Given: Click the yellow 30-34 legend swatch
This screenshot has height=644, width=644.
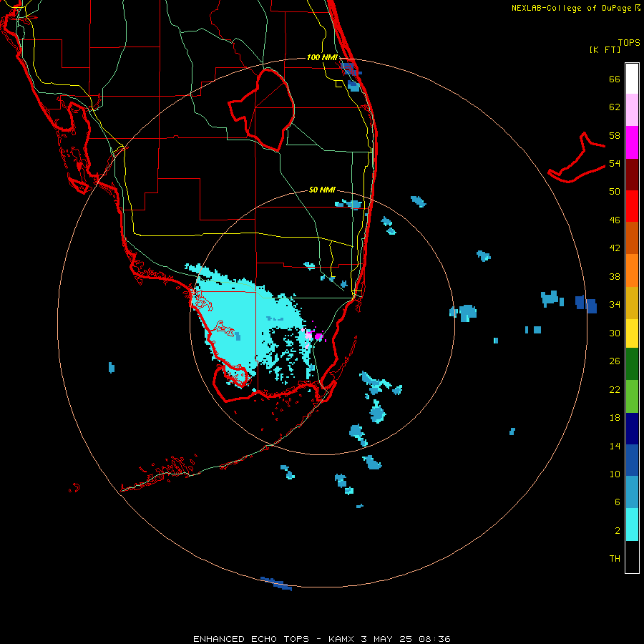Looking at the screenshot, I should [x=632, y=333].
